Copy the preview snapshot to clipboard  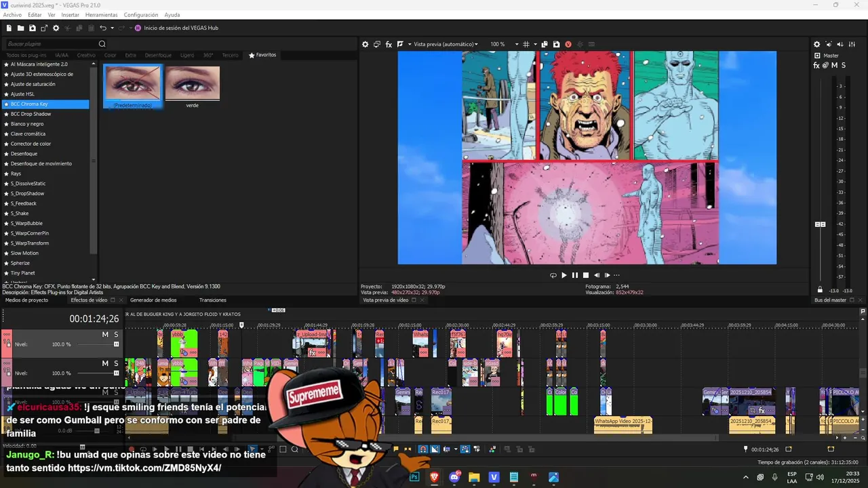pos(545,44)
